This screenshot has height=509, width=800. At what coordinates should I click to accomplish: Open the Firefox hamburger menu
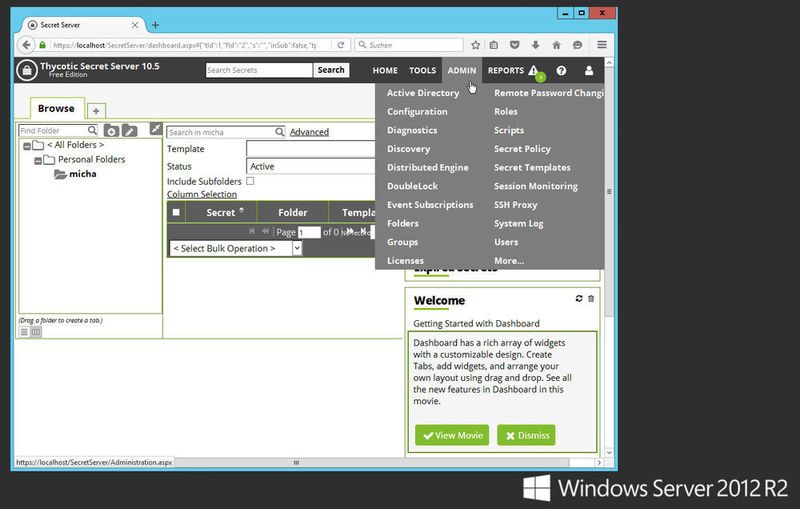tap(602, 45)
